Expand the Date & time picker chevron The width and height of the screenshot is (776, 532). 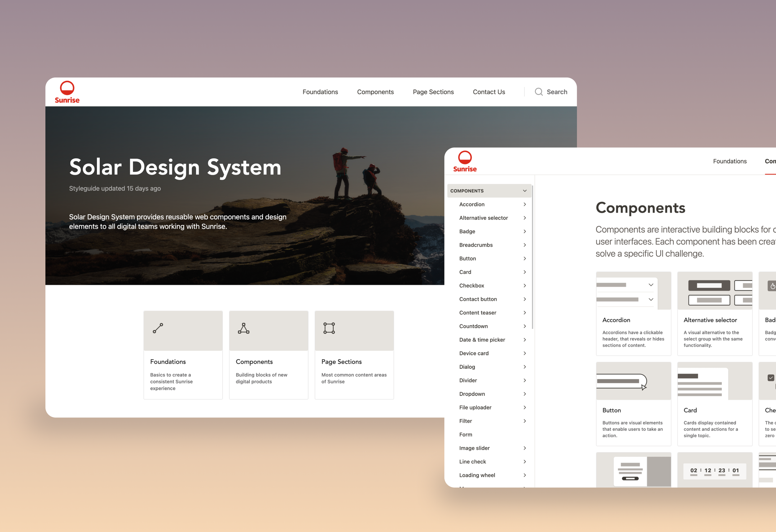pos(525,340)
